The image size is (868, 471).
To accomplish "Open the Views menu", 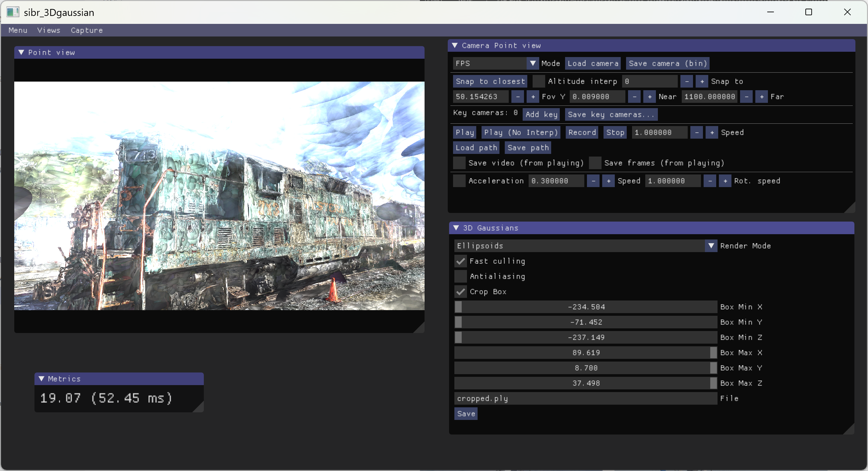I will (x=48, y=30).
